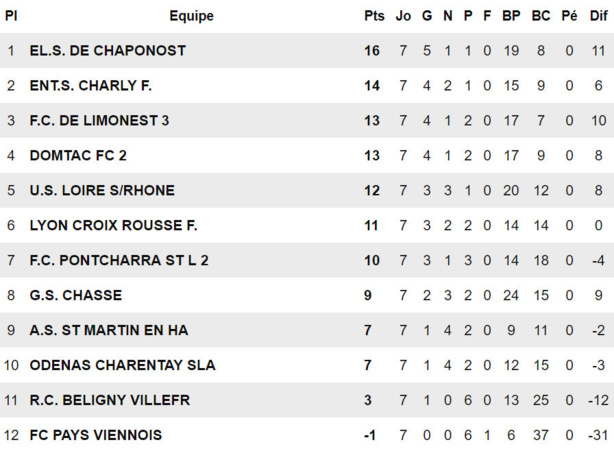This screenshot has height=451, width=614.
Task: Click on DOMTAC FC 2 team name
Action: tap(79, 156)
